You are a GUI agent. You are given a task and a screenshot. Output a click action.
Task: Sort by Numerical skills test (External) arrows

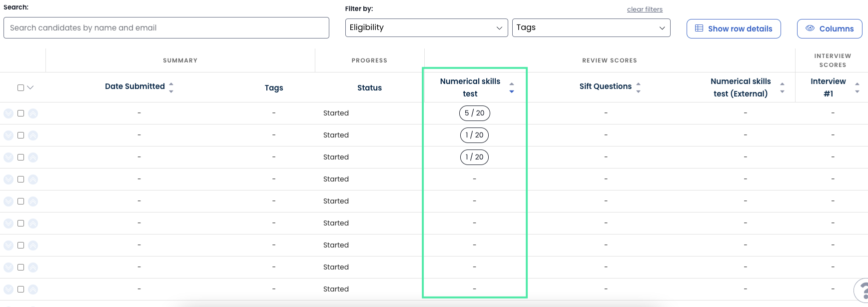[782, 87]
